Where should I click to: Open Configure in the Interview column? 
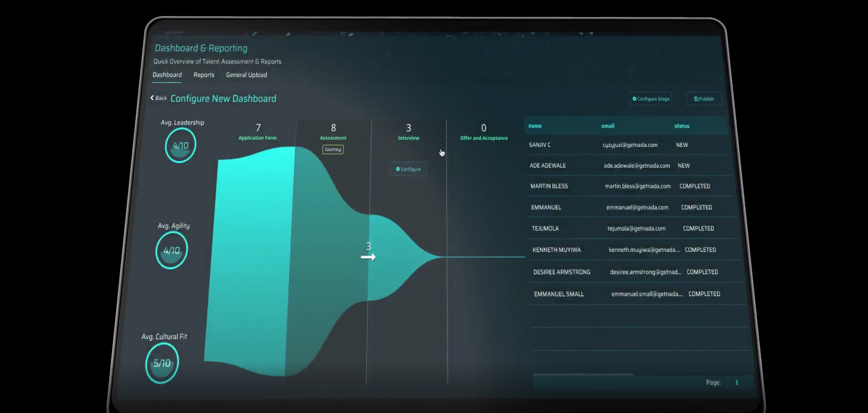click(408, 169)
